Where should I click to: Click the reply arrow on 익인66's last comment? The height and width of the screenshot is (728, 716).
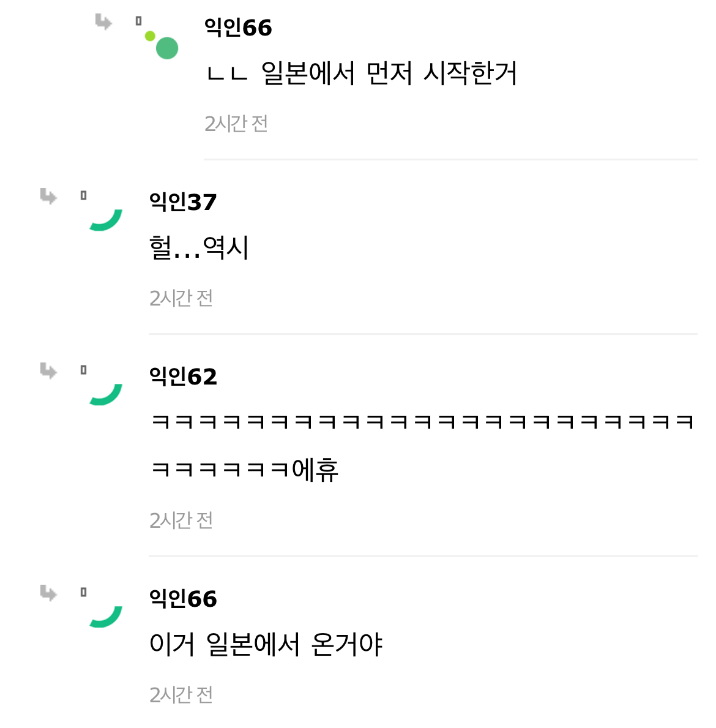[48, 593]
